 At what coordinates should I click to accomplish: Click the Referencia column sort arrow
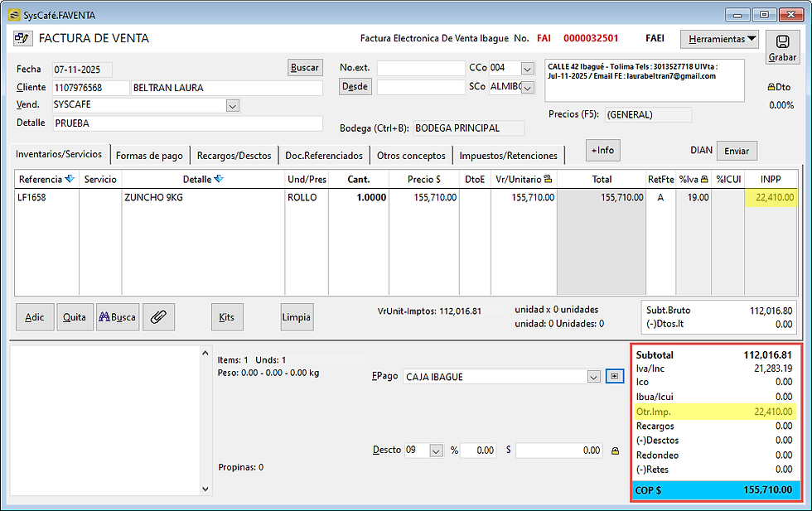(70, 179)
